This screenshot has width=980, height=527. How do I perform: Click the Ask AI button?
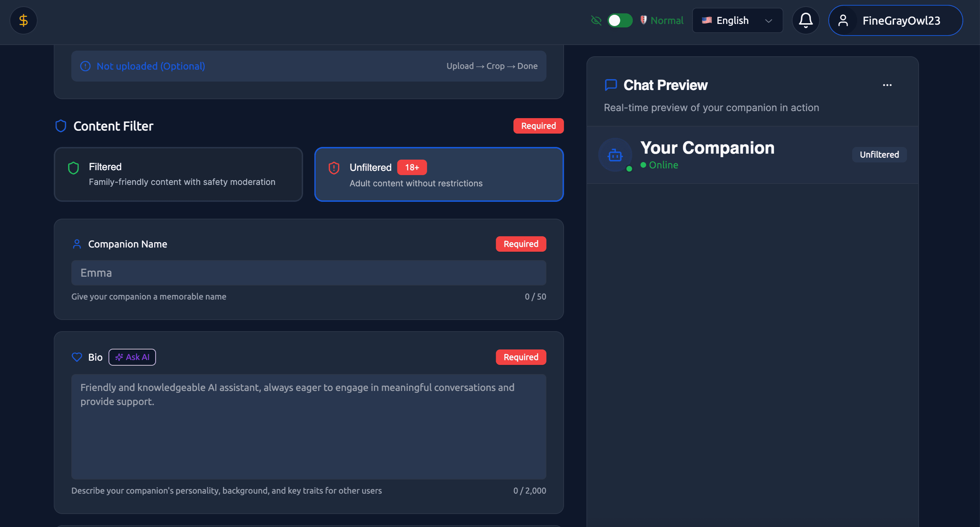point(132,357)
